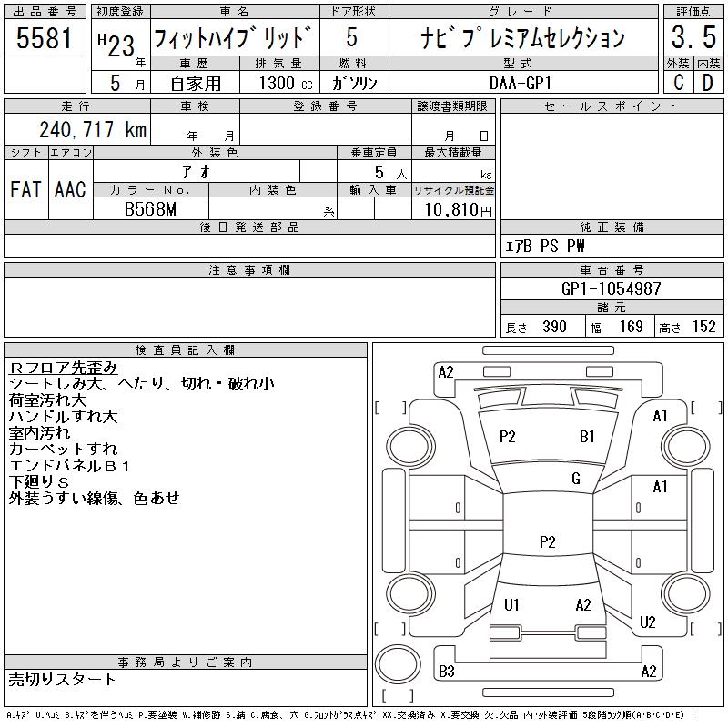Click the color code B568M
Viewport: 728px width, 728px height.
[151, 209]
